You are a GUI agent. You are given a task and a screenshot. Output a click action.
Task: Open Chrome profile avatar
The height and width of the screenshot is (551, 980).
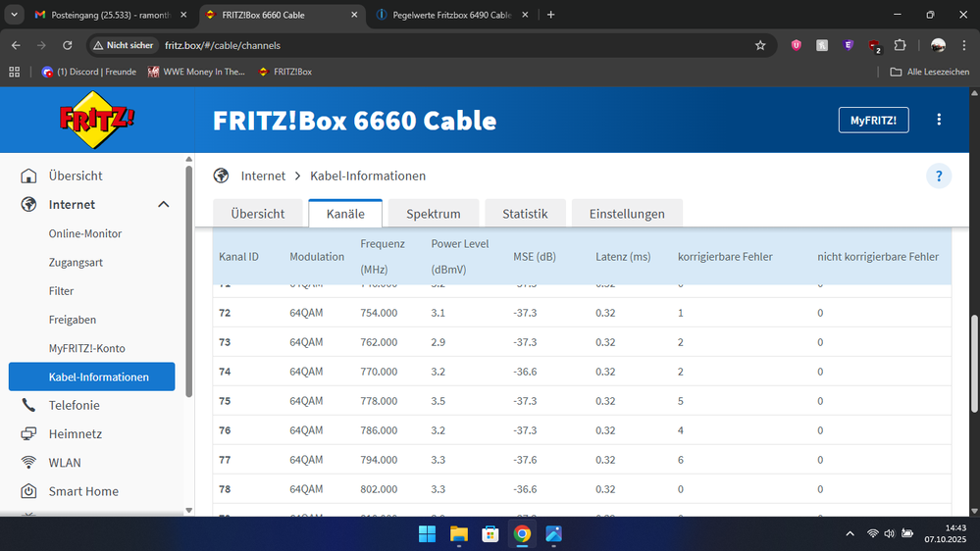[x=938, y=45]
